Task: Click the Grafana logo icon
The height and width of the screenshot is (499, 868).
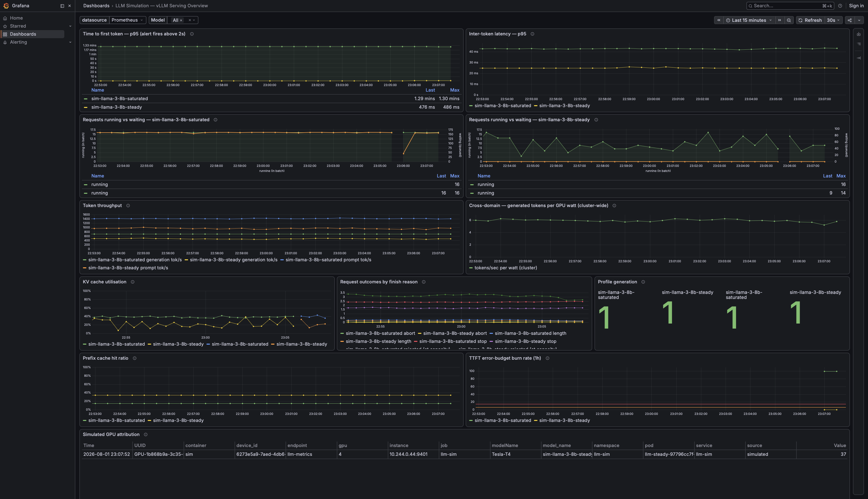Action: click(6, 6)
